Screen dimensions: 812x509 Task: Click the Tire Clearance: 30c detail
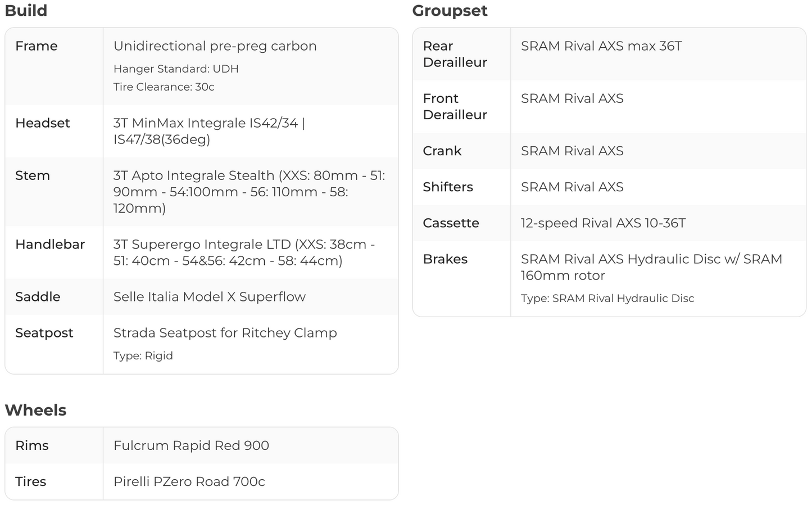point(164,87)
